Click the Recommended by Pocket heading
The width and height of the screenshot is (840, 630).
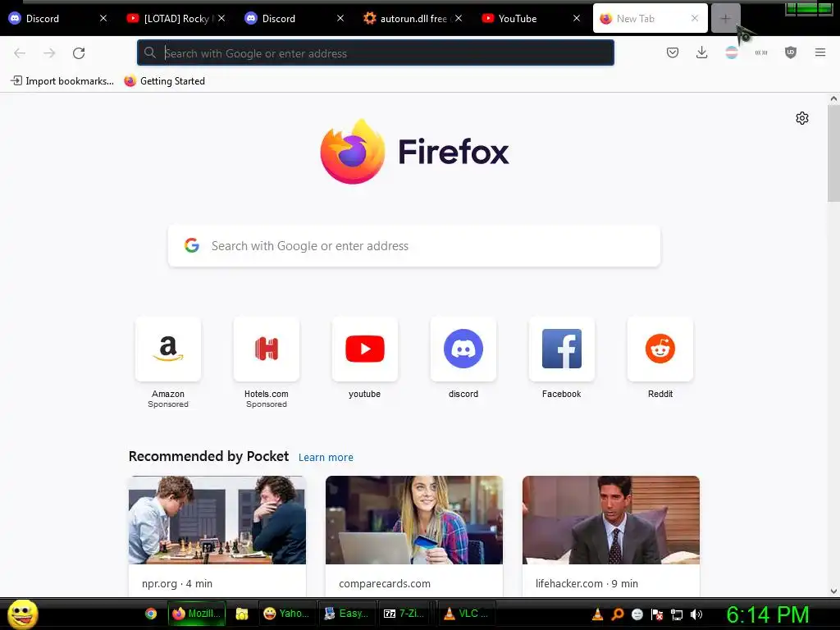point(208,456)
